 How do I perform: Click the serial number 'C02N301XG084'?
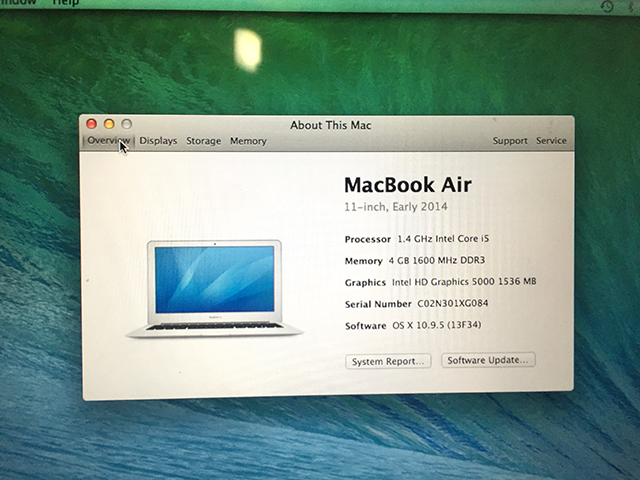pyautogui.click(x=453, y=303)
